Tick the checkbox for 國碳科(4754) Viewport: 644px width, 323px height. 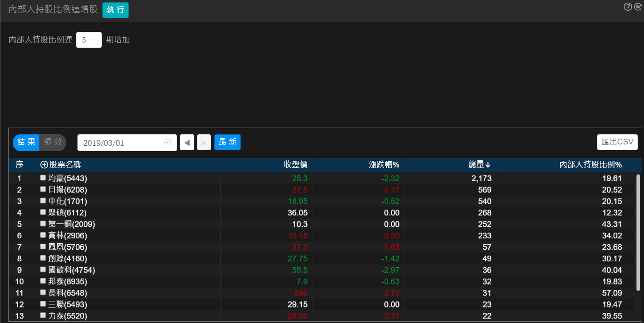[43, 269]
